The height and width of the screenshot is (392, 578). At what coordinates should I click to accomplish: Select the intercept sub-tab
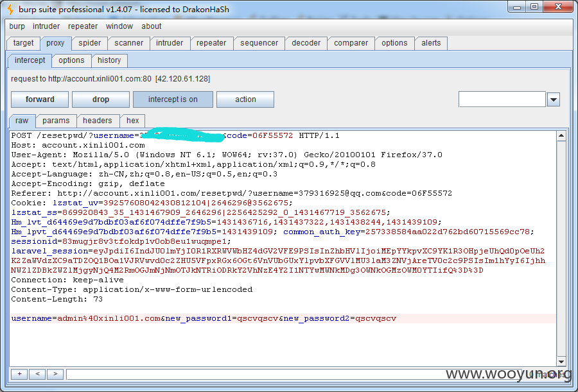pyautogui.click(x=30, y=60)
